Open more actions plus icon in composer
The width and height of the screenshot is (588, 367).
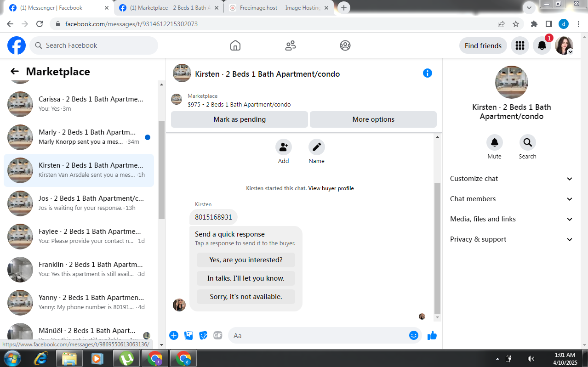click(x=174, y=335)
